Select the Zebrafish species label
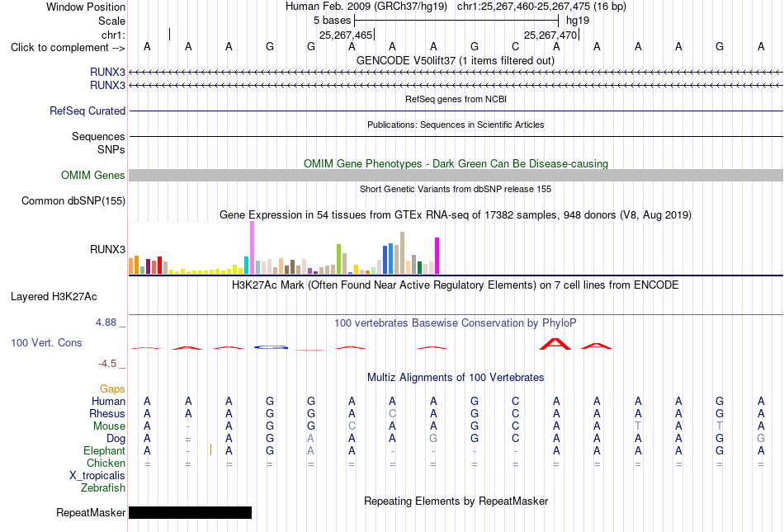The image size is (784, 532). click(103, 488)
